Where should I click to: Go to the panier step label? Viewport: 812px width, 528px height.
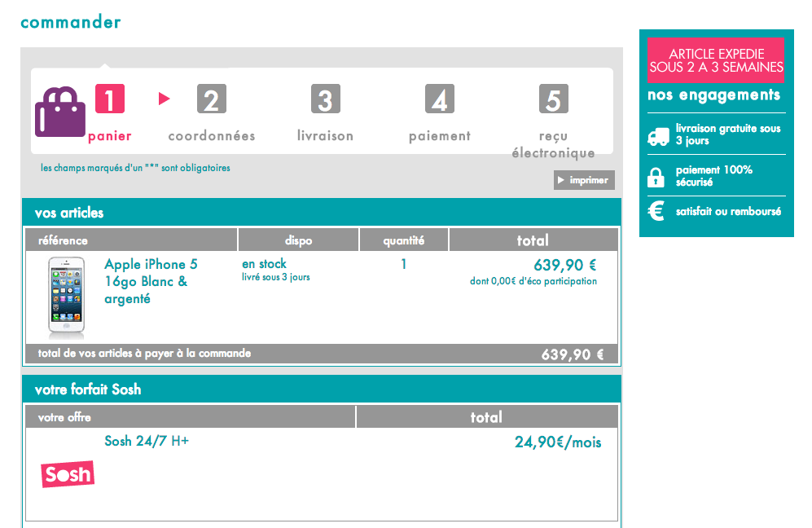[x=110, y=136]
